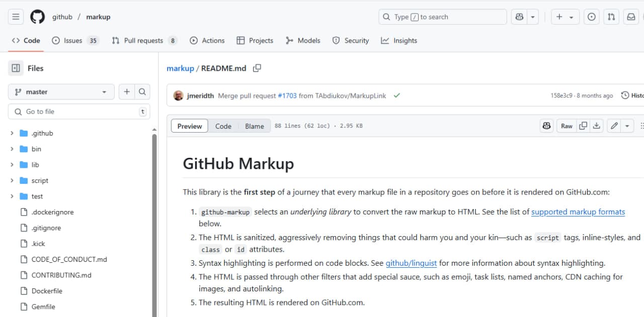
Task: Go to github owner breadcrumb
Action: (62, 17)
